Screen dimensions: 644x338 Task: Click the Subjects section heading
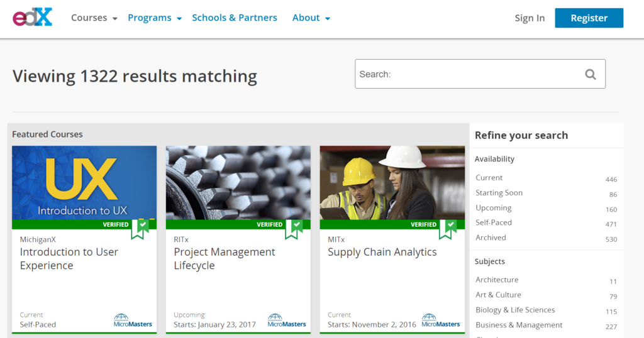pyautogui.click(x=490, y=262)
